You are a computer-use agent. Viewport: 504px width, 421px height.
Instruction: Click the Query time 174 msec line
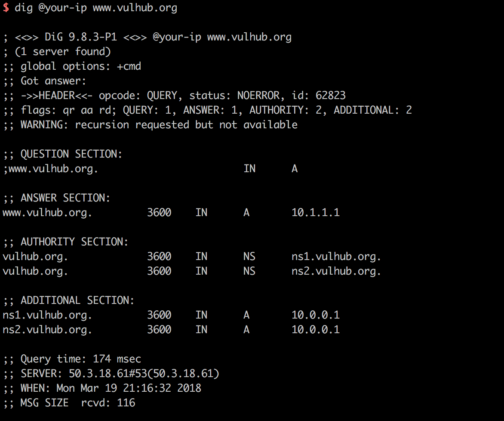click(x=72, y=359)
